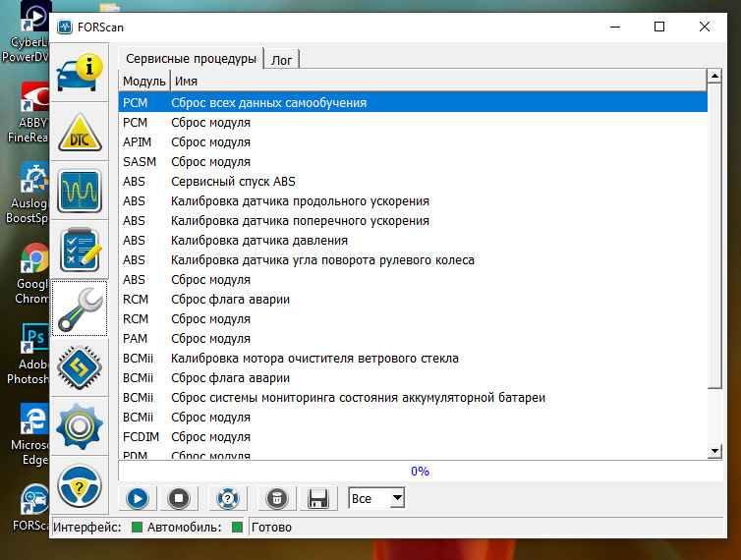
Task: Open the FORScan desktop shortcut
Action: pyautogui.click(x=31, y=508)
